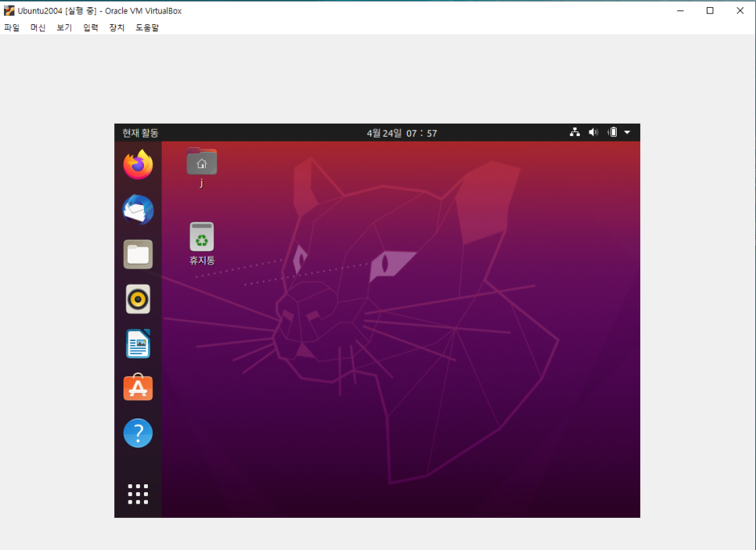This screenshot has height=550, width=756.
Task: Open the 4월 24일 07:57 clock calendar
Action: [401, 133]
